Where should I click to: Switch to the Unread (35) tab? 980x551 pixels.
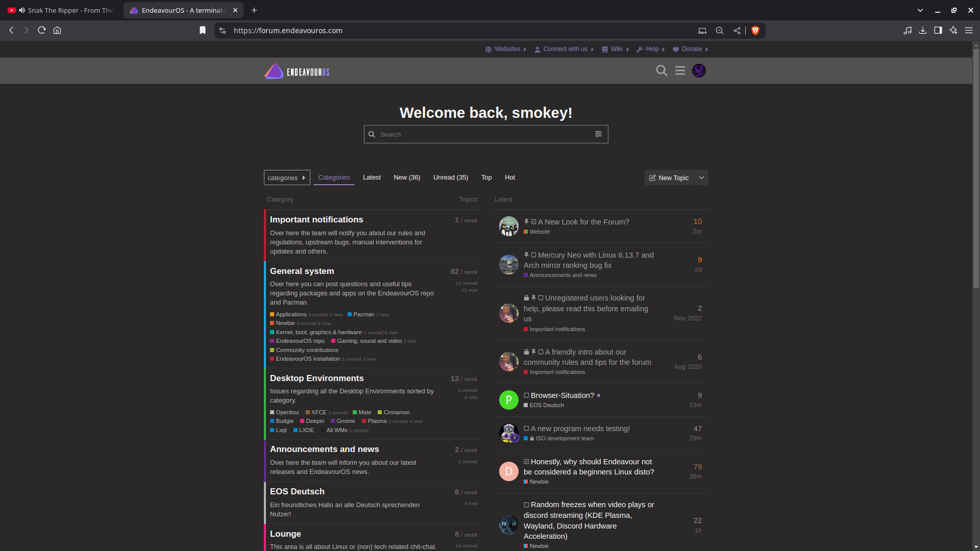click(451, 178)
